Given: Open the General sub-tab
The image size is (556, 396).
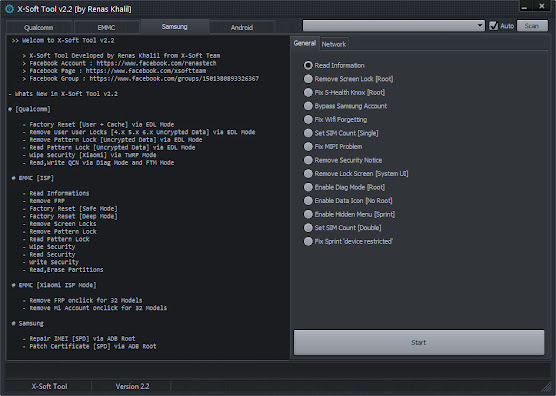Looking at the screenshot, I should [305, 43].
